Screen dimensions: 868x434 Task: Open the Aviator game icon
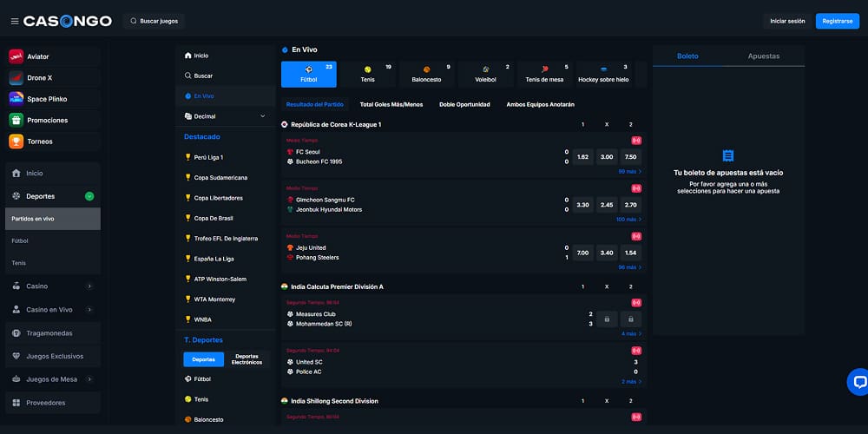tap(16, 56)
